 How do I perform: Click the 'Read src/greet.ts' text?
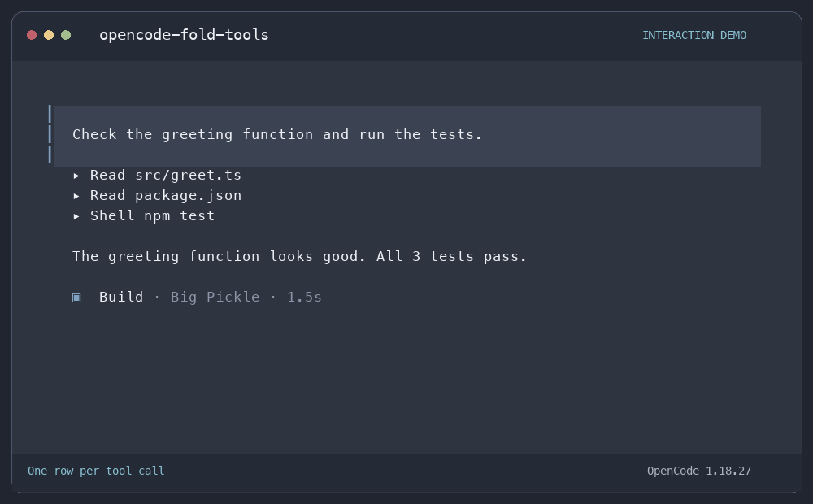[166, 176]
